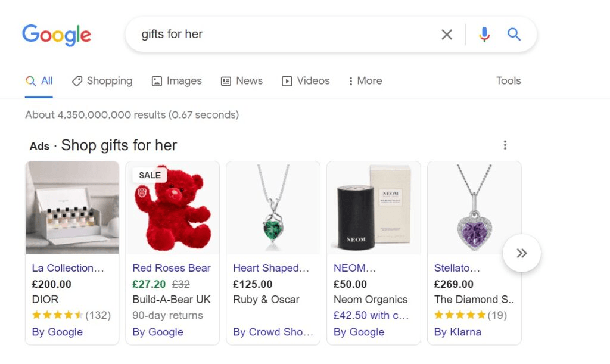
Task: Click the SALE badge on the teddy bear
Action: pos(150,175)
